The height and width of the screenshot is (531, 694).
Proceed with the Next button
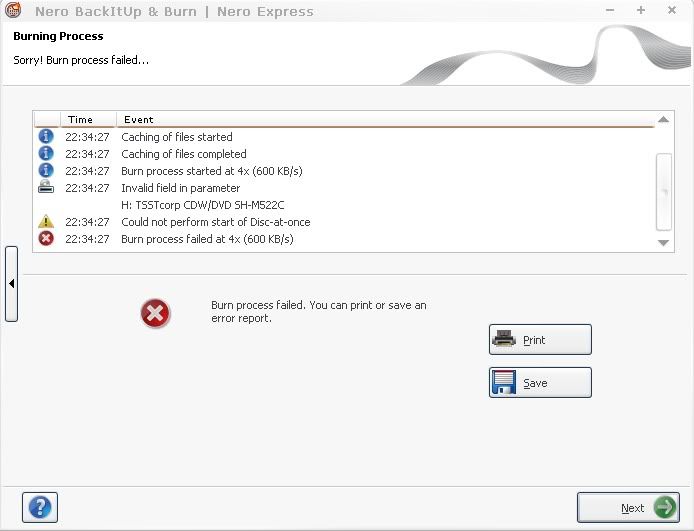point(628,508)
